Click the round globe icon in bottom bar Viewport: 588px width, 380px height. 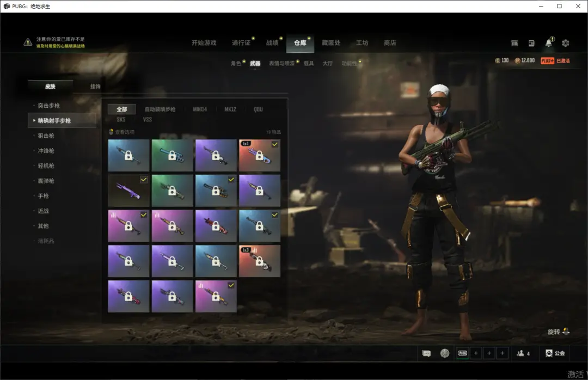coord(445,353)
